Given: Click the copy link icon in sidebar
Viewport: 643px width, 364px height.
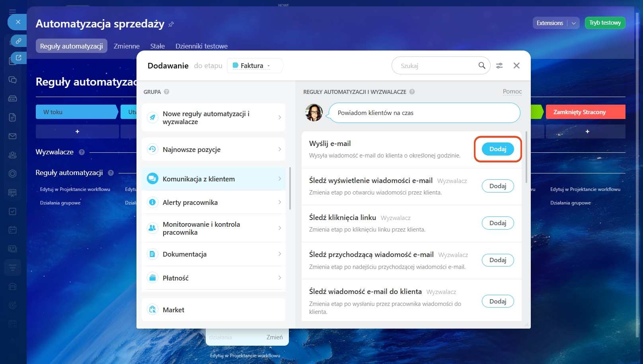Looking at the screenshot, I should pyautogui.click(x=18, y=41).
